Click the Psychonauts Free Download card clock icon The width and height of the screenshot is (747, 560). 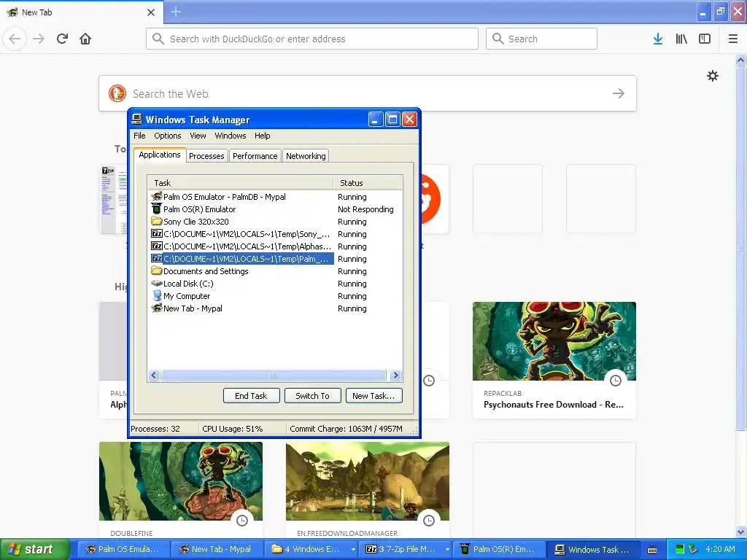pyautogui.click(x=616, y=381)
